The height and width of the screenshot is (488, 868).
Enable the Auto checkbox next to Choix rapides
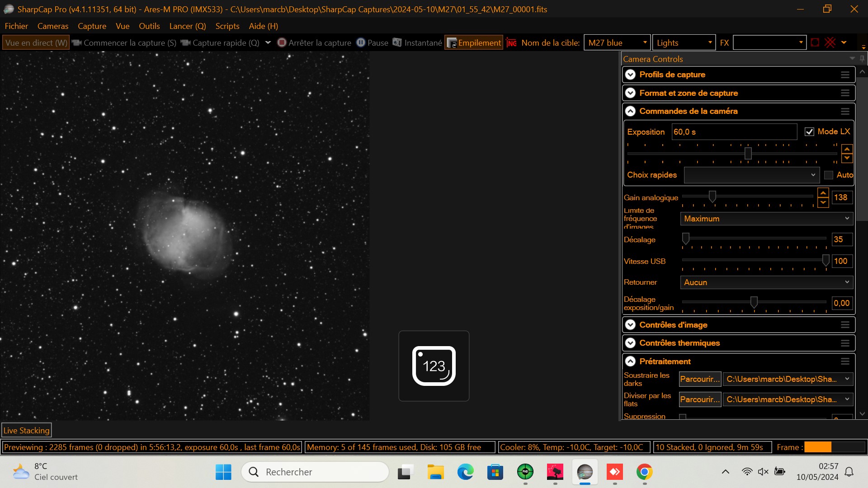coord(828,175)
